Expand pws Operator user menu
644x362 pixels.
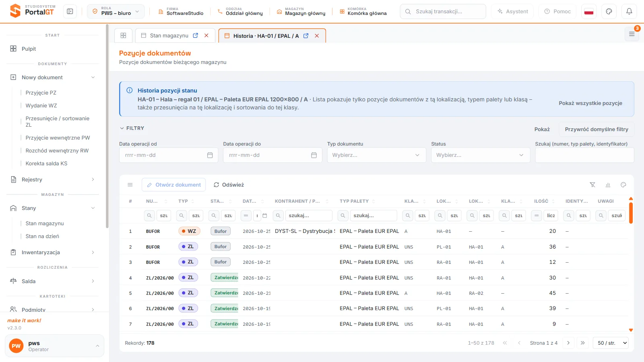click(x=54, y=346)
